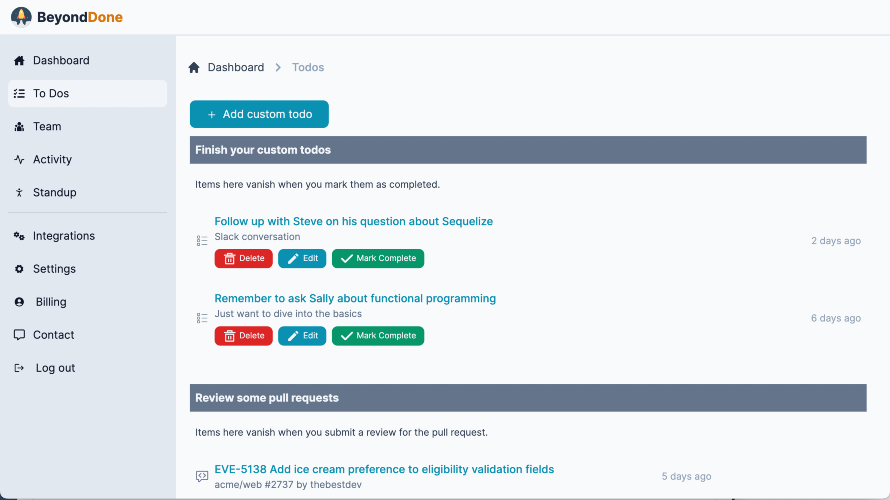Click the Standup person icon
This screenshot has height=500, width=890.
click(x=19, y=192)
